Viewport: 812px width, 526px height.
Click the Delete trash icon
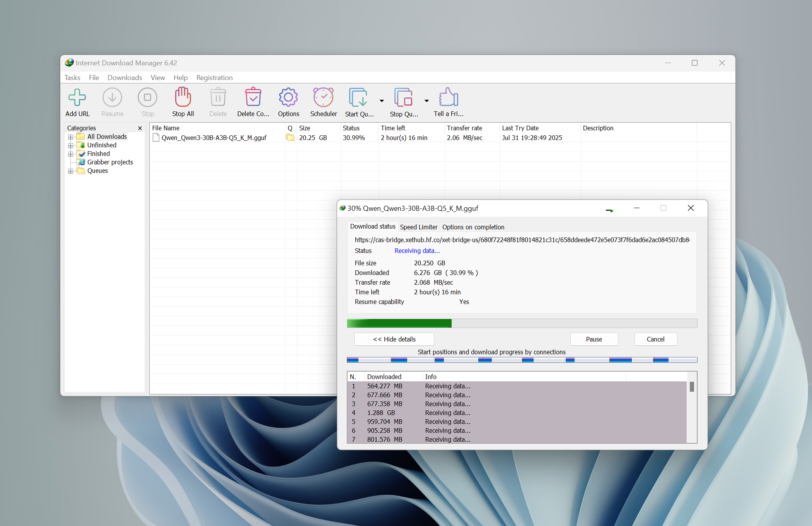(x=218, y=97)
